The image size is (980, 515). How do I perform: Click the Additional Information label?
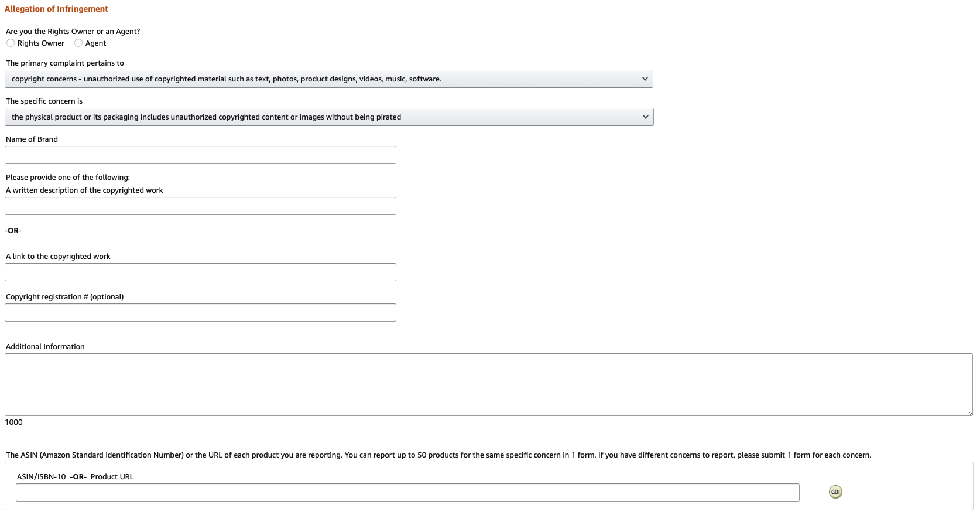click(45, 347)
